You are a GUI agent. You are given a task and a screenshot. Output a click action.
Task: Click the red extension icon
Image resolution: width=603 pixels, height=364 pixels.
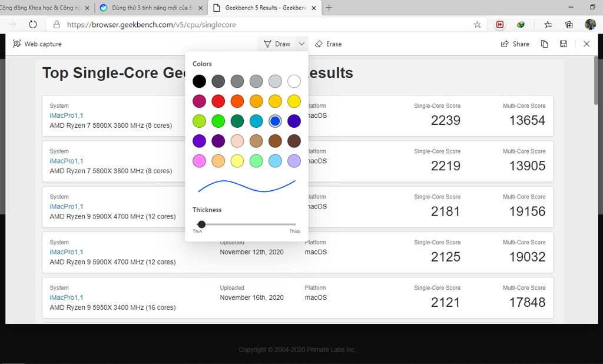[x=499, y=25]
